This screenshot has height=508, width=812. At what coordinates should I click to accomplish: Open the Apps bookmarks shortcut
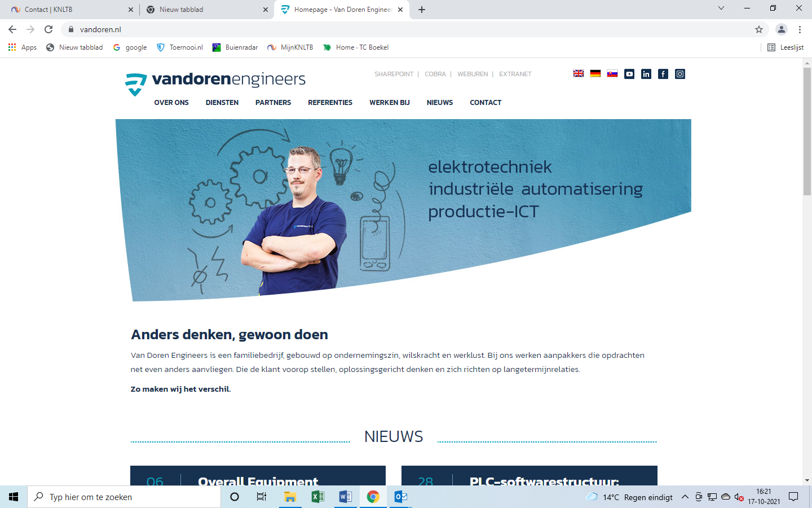coord(23,47)
